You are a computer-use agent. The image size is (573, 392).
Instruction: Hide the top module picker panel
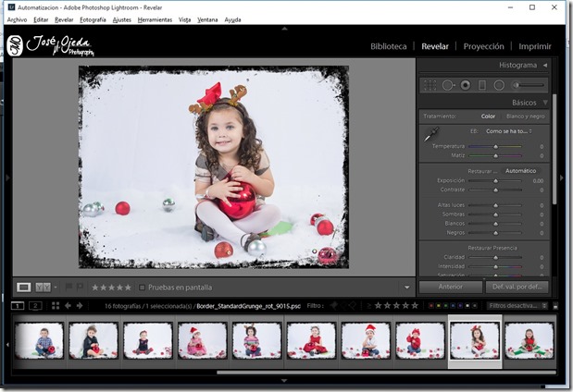[x=285, y=28]
